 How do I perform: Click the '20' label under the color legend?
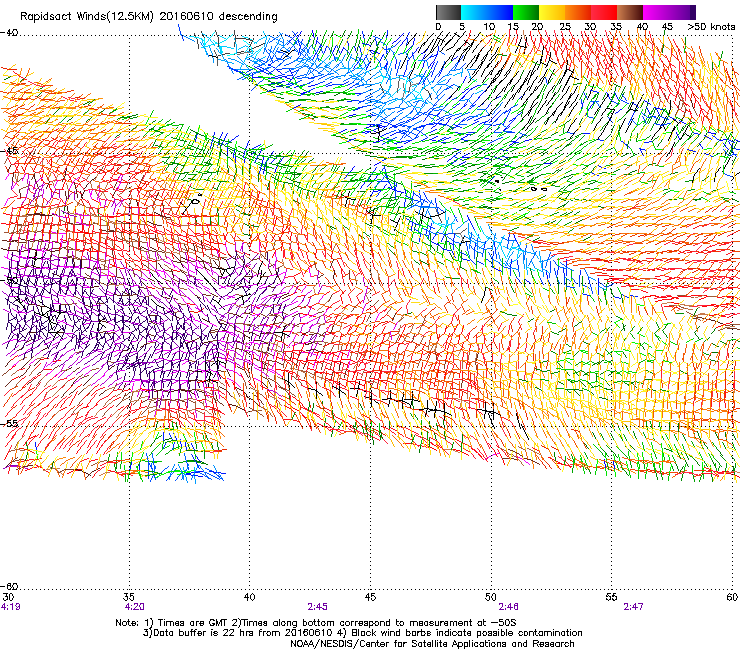pyautogui.click(x=537, y=26)
